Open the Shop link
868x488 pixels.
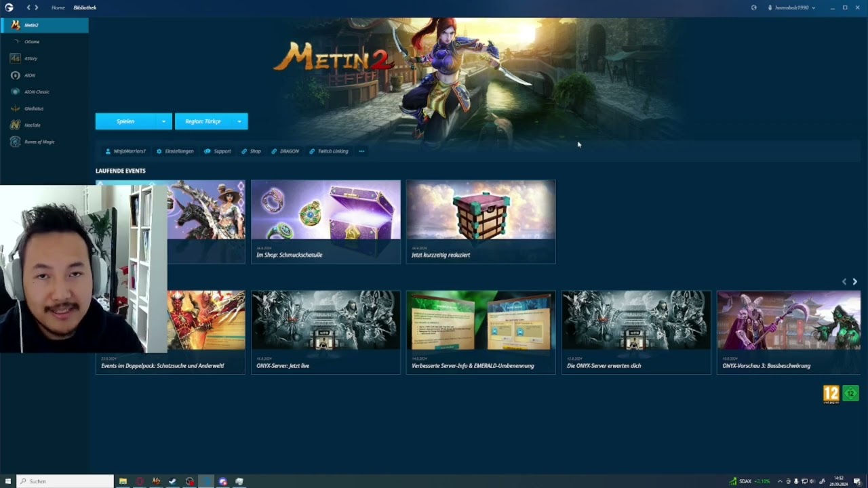point(251,151)
